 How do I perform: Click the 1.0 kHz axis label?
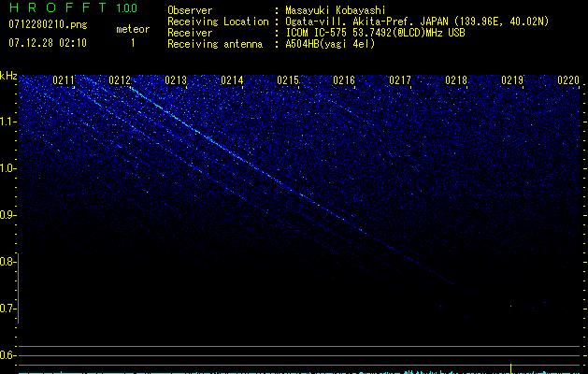pos(7,168)
